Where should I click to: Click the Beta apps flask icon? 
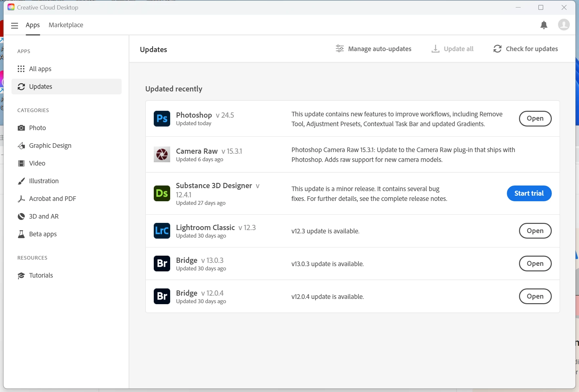[21, 234]
